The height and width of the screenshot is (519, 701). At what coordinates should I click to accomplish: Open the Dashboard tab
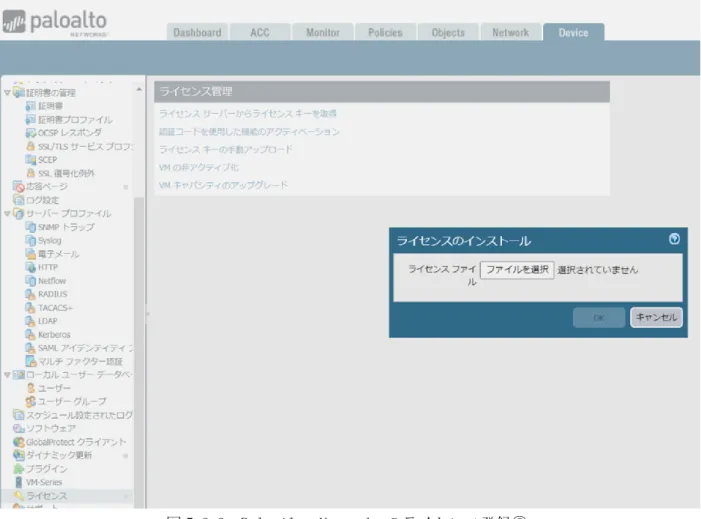pyautogui.click(x=197, y=33)
